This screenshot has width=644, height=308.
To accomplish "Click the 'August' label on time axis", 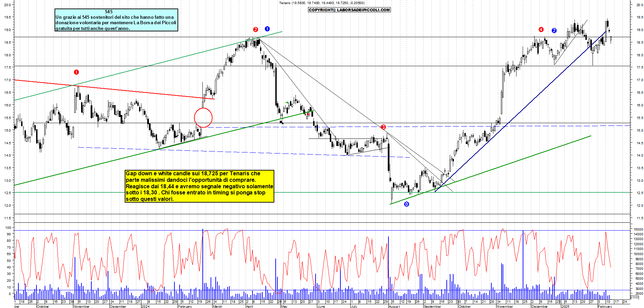I will [394, 306].
